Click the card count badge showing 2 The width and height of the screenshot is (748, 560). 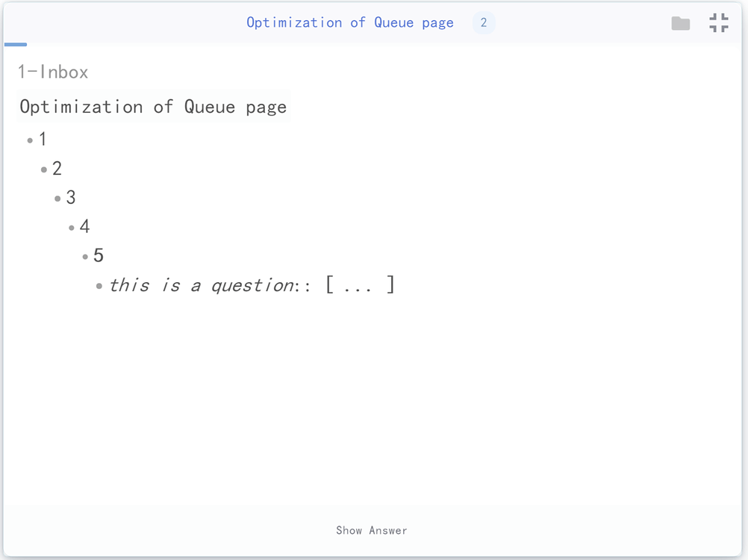(483, 22)
